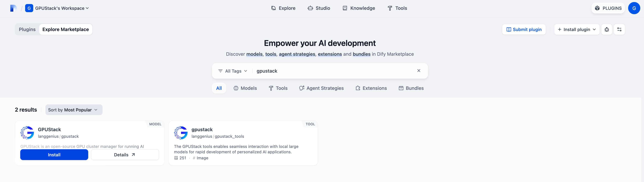The height and width of the screenshot is (182, 644).
Task: Expand GPUStack's Workspace switcher
Action: pyautogui.click(x=57, y=8)
